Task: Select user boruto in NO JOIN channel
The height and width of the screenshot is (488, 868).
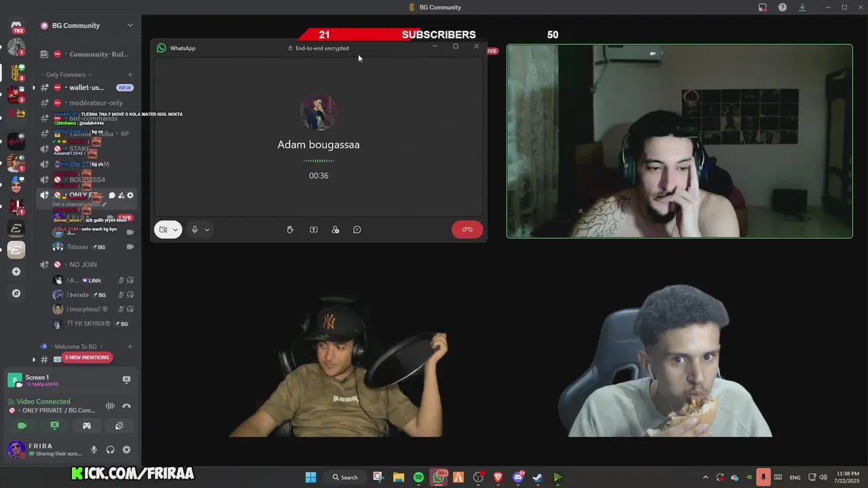Action: 94,295
